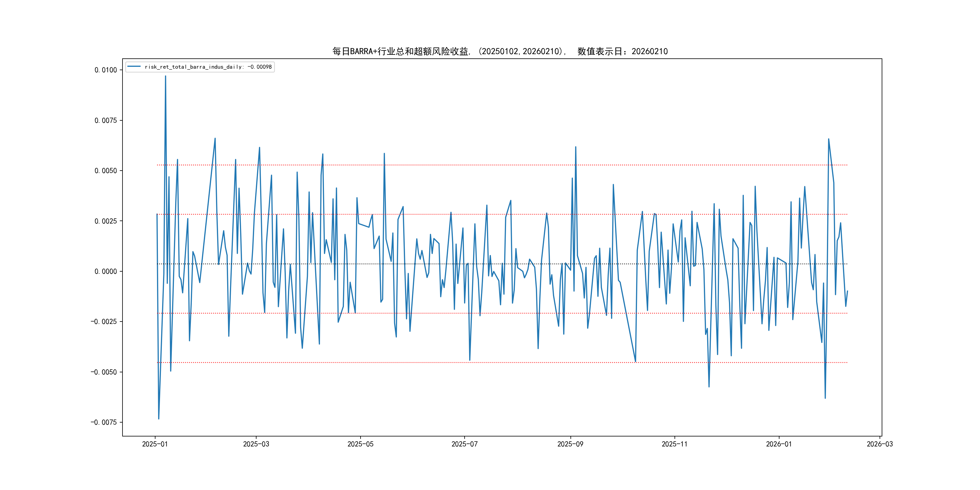Click the 2025-05 x-axis label
Screen dimensions: 980x490
tap(360, 444)
